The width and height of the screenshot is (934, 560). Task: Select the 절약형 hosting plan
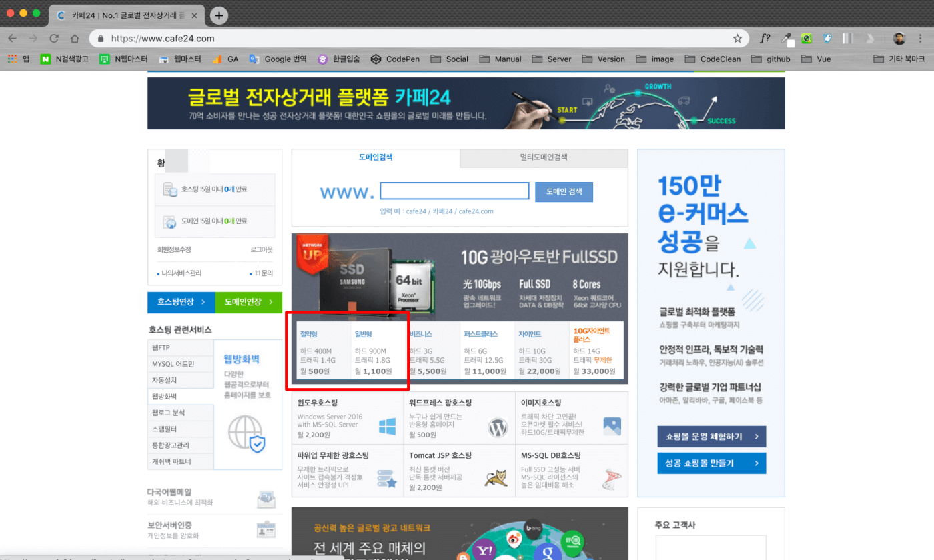(323, 351)
